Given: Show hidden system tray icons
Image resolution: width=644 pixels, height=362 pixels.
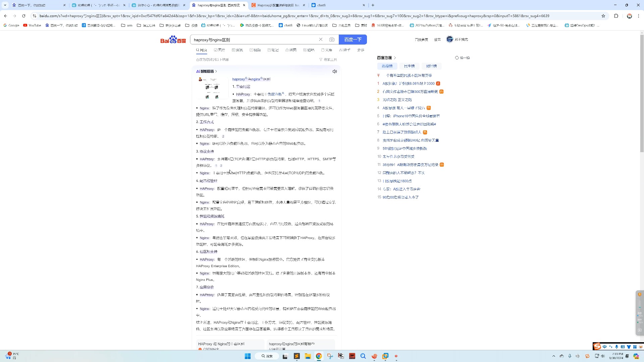Looking at the screenshot, I should pyautogui.click(x=554, y=356).
